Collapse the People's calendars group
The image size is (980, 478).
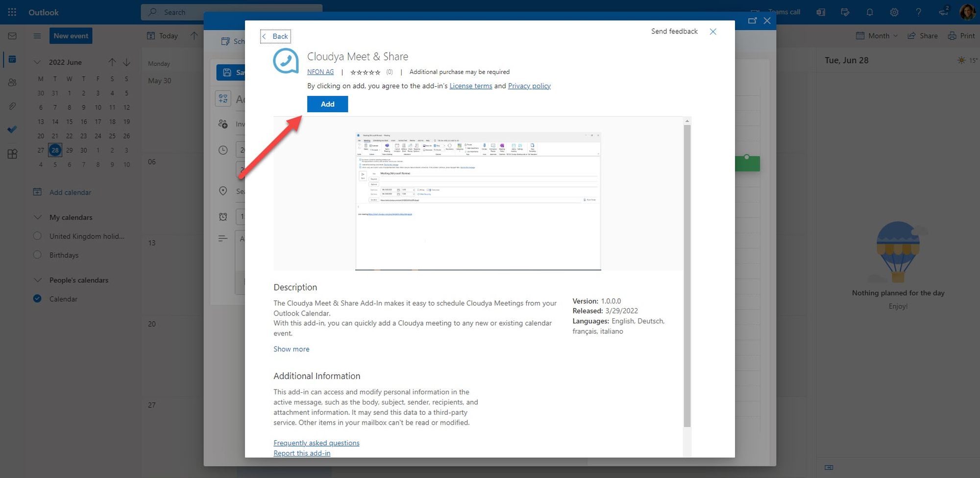(x=37, y=280)
